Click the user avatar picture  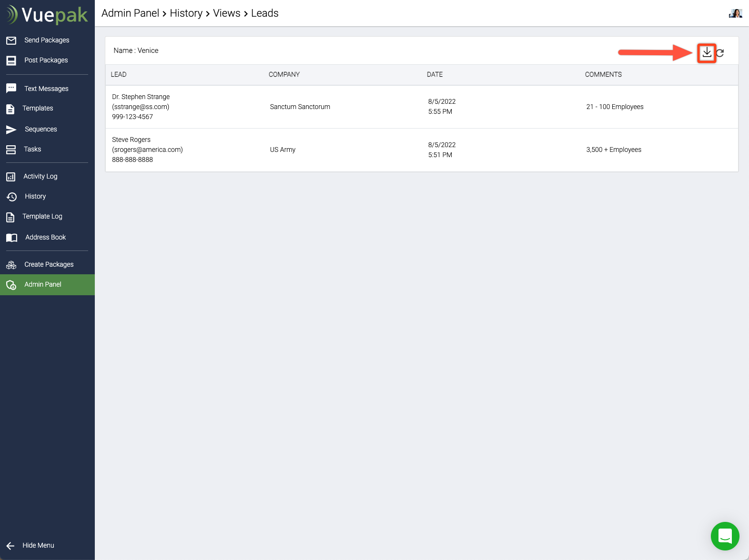pos(735,13)
